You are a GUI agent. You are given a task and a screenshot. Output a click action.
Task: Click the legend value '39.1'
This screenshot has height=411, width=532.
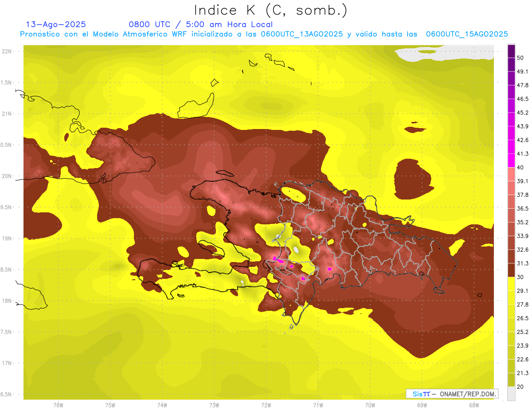coord(523,181)
